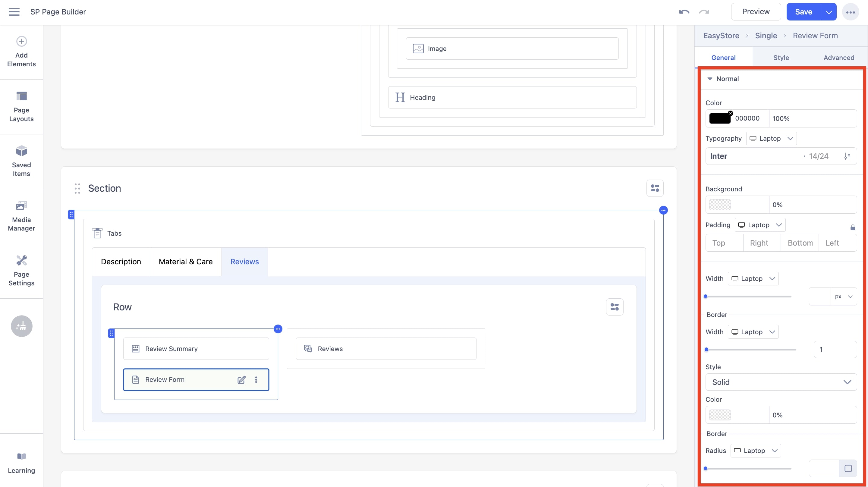Open the Media Manager
The height and width of the screenshot is (487, 868).
point(21,216)
